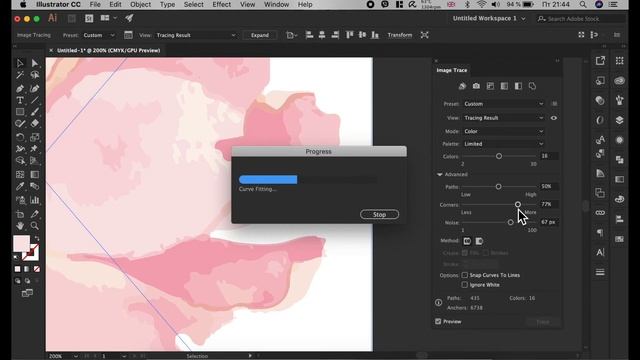The height and width of the screenshot is (360, 640).
Task: Activate the Gradient tool
Action: (35, 175)
